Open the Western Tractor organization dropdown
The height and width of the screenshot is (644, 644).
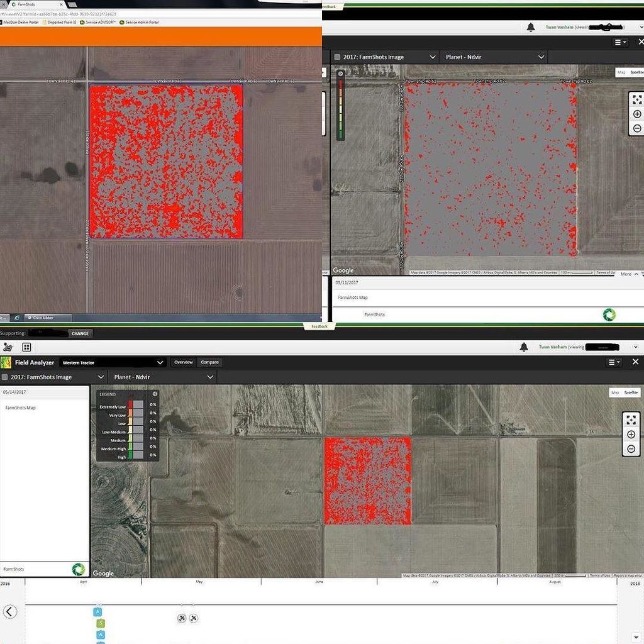tap(112, 362)
